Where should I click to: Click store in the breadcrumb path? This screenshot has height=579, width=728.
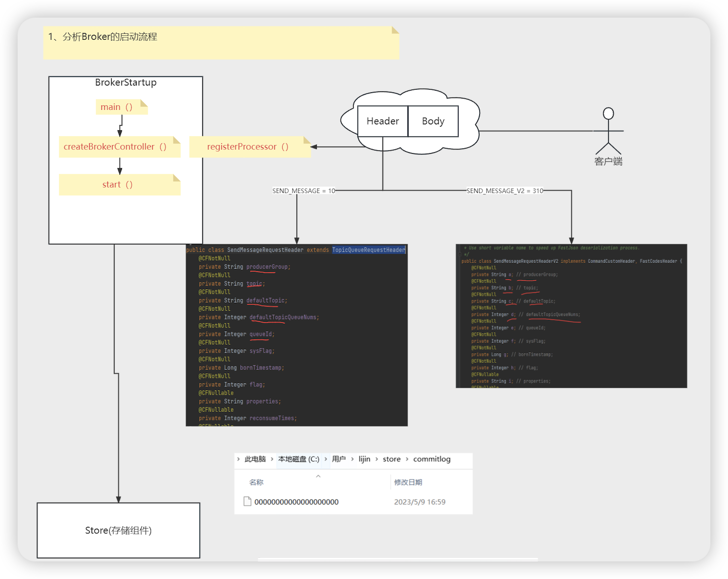tap(391, 459)
